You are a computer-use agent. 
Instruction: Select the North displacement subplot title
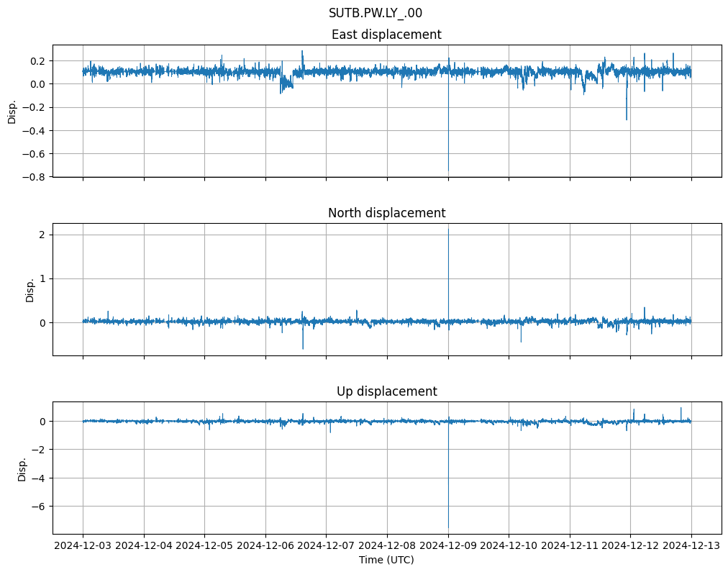(386, 213)
